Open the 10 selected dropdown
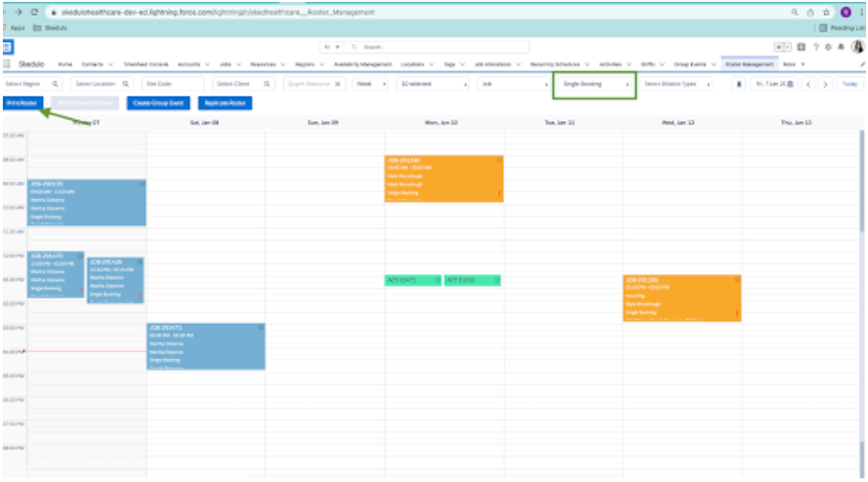868x482 pixels. [433, 84]
